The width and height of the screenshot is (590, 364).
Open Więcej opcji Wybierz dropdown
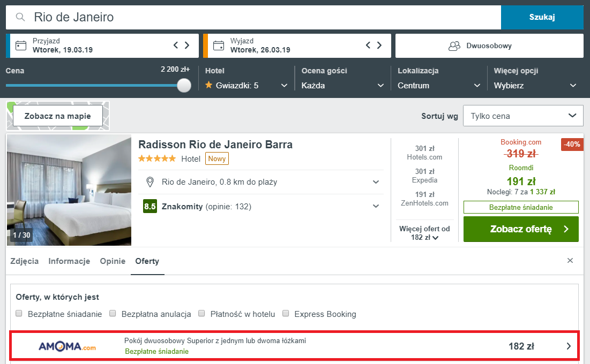point(535,85)
